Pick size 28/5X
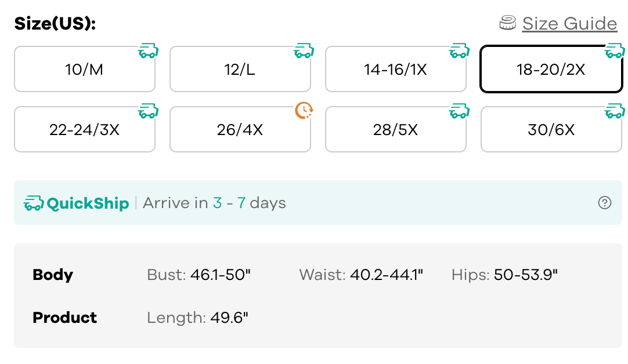Viewport: 628px width, 364px height. point(395,130)
